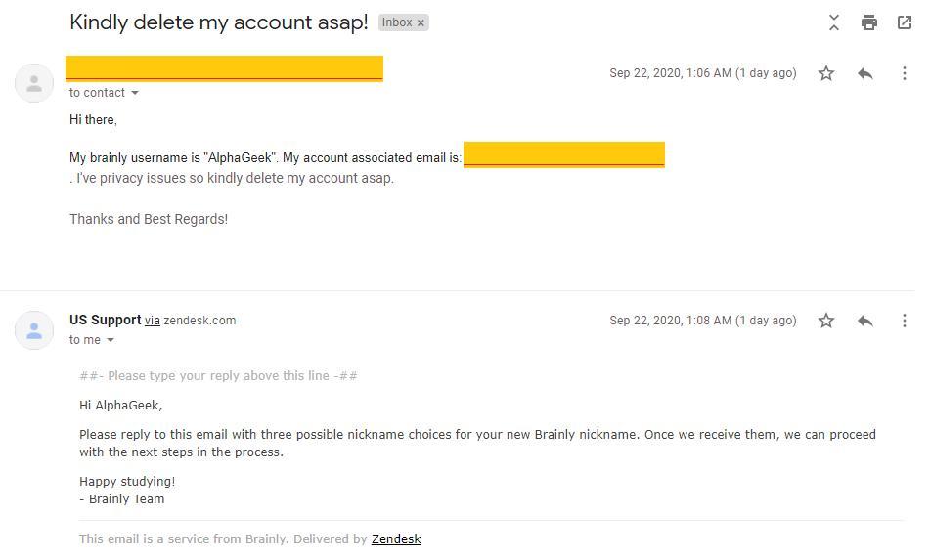Click the sender avatar of first message
Screen dimensions: 930x560
click(34, 83)
